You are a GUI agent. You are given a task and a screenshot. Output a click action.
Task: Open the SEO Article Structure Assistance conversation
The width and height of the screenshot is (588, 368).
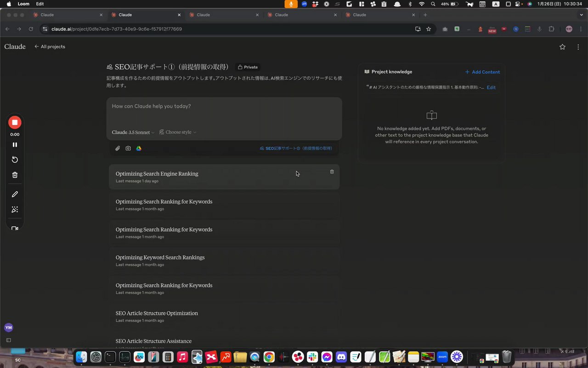click(x=224, y=342)
